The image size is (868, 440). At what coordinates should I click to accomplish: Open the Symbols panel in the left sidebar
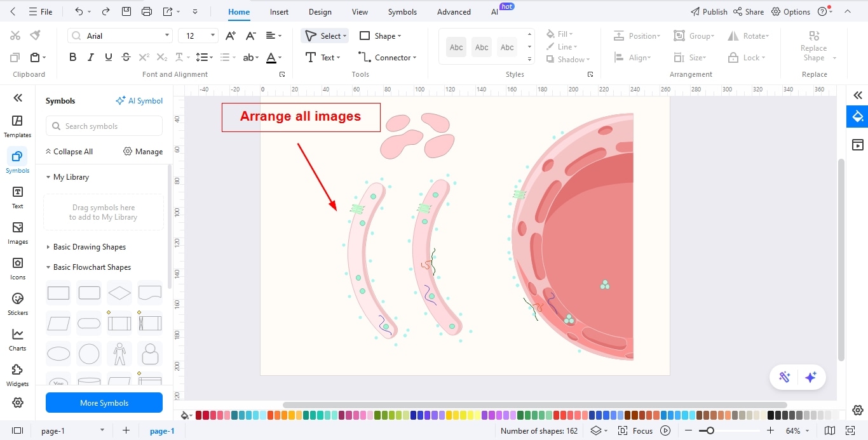[x=17, y=160]
